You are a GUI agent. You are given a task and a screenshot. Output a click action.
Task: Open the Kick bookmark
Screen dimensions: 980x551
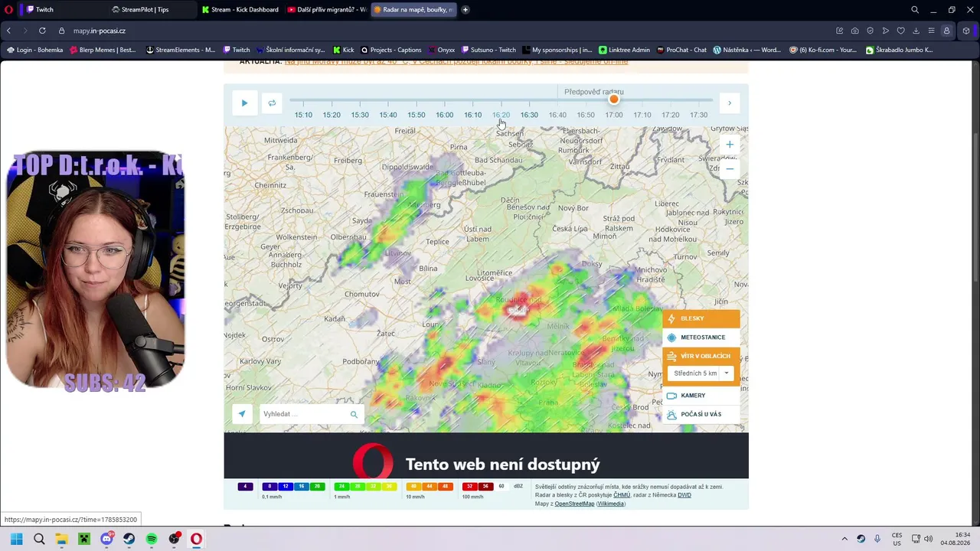pos(343,50)
